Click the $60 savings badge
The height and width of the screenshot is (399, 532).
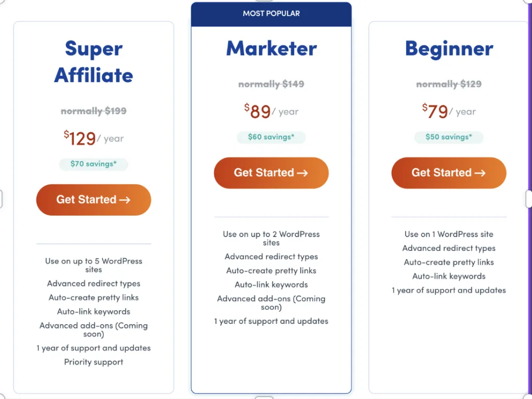click(x=271, y=137)
